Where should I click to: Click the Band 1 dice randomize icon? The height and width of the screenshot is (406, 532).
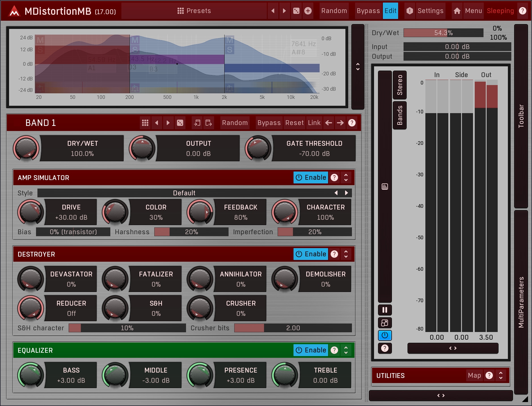pyautogui.click(x=180, y=123)
